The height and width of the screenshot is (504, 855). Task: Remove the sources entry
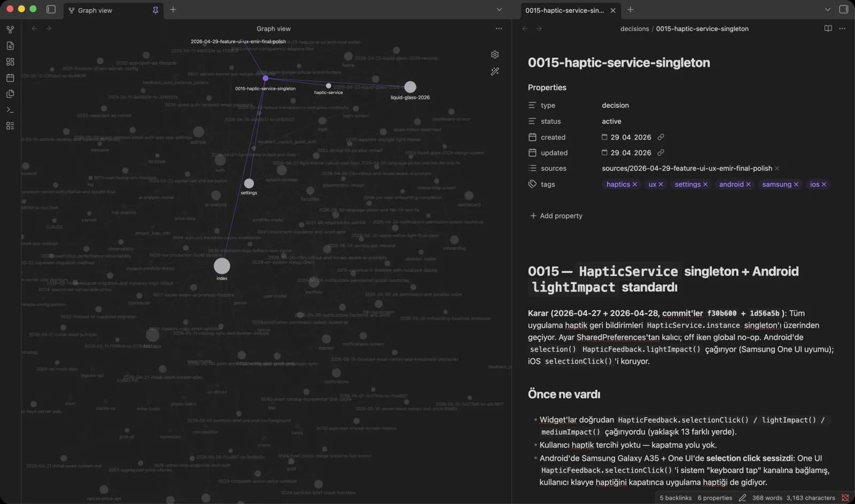pyautogui.click(x=777, y=168)
